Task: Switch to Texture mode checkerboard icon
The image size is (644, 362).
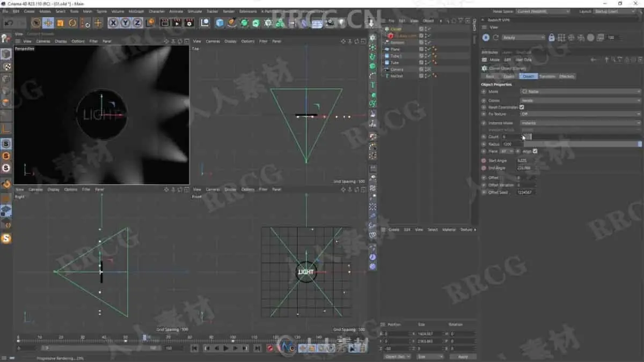Action: (6, 67)
